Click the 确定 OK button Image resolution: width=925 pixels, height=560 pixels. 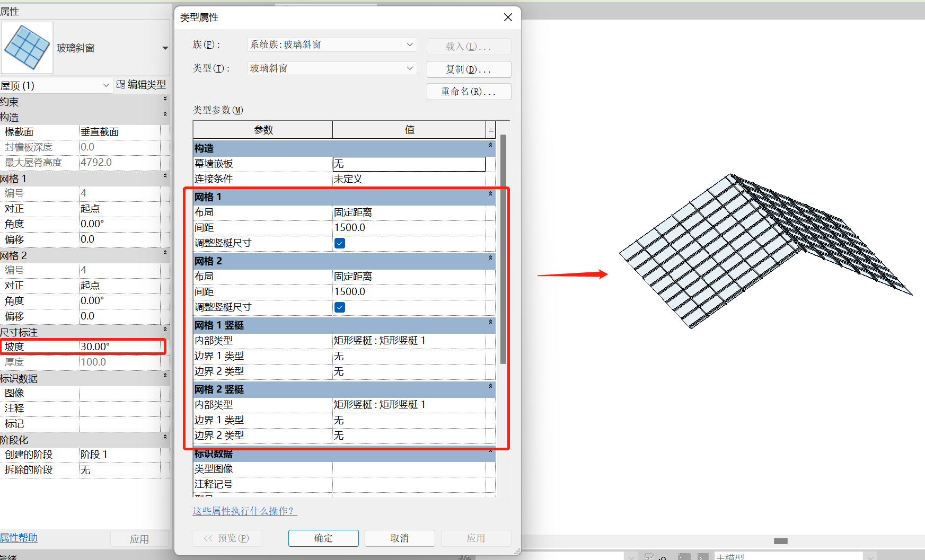323,538
